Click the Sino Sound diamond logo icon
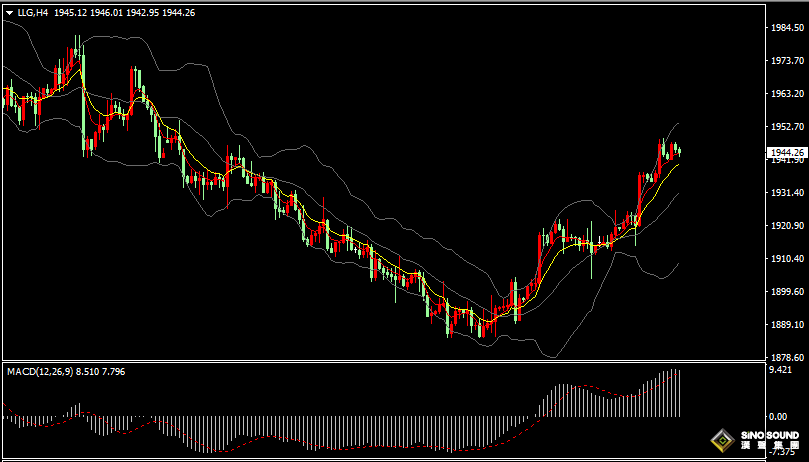Viewport: 809px width, 462px height. [722, 440]
